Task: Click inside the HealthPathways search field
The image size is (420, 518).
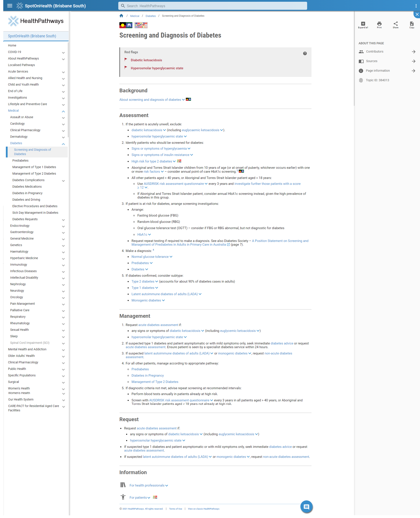Action: coord(212,6)
